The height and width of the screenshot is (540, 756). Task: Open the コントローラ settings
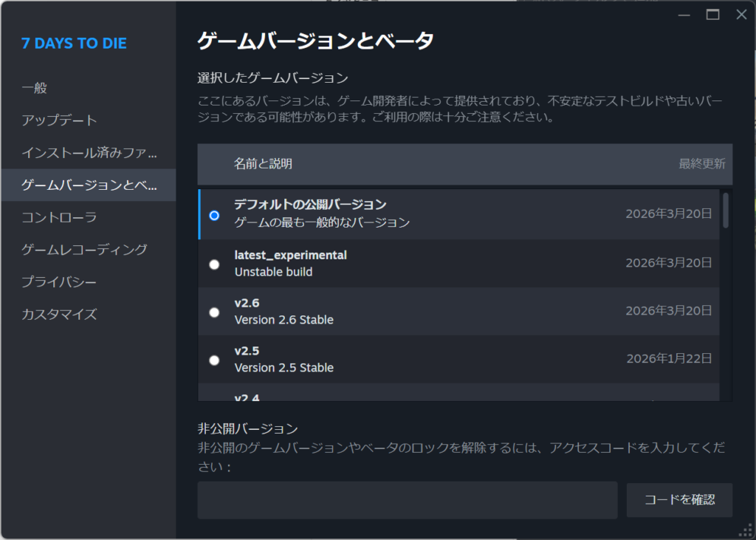(x=60, y=217)
